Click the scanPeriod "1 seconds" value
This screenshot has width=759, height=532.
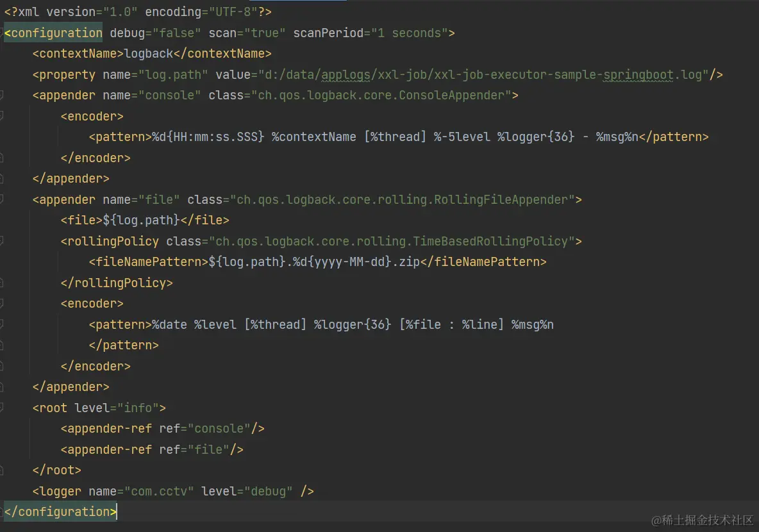point(410,33)
